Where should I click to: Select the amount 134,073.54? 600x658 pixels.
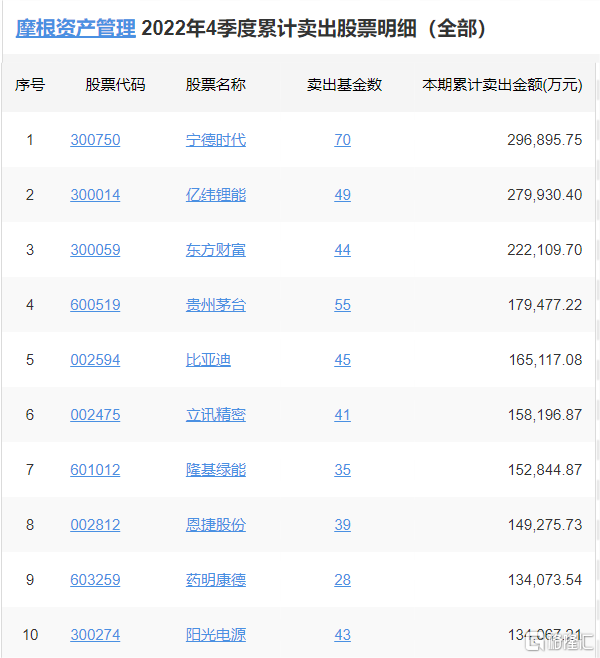(545, 580)
